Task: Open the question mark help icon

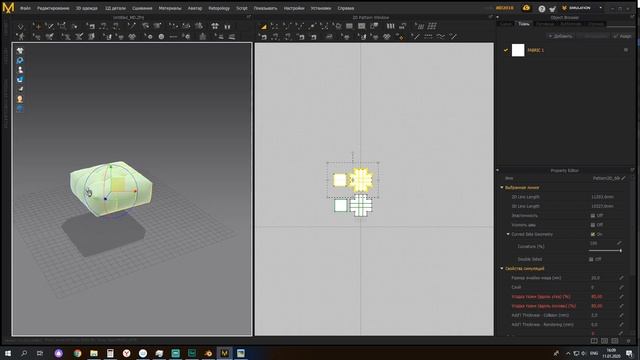Action: [542, 9]
